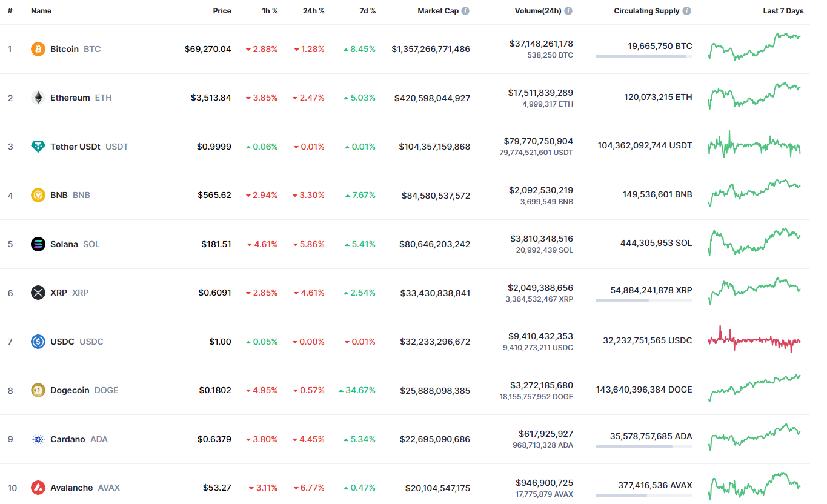This screenshot has height=504, width=827.
Task: Sort the table by Price column
Action: [222, 11]
